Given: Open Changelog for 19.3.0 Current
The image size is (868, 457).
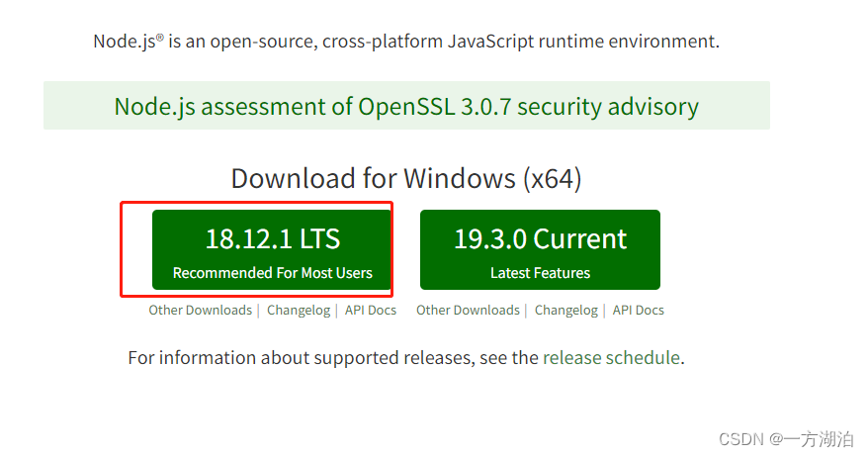Looking at the screenshot, I should (x=565, y=311).
